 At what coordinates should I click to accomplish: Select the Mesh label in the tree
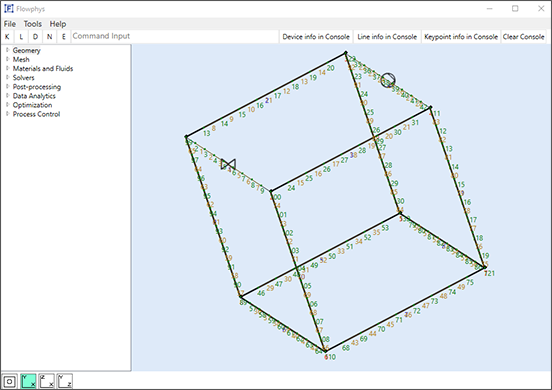(x=21, y=59)
